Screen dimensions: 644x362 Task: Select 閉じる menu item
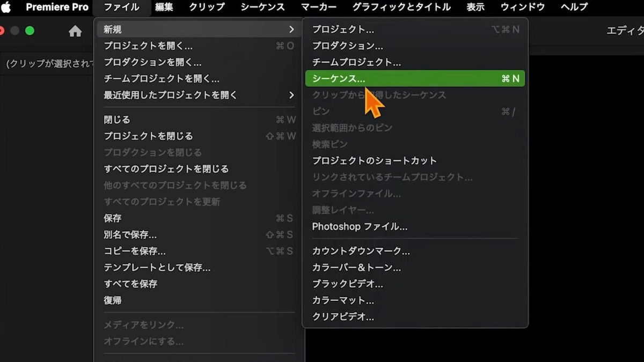tap(199, 120)
